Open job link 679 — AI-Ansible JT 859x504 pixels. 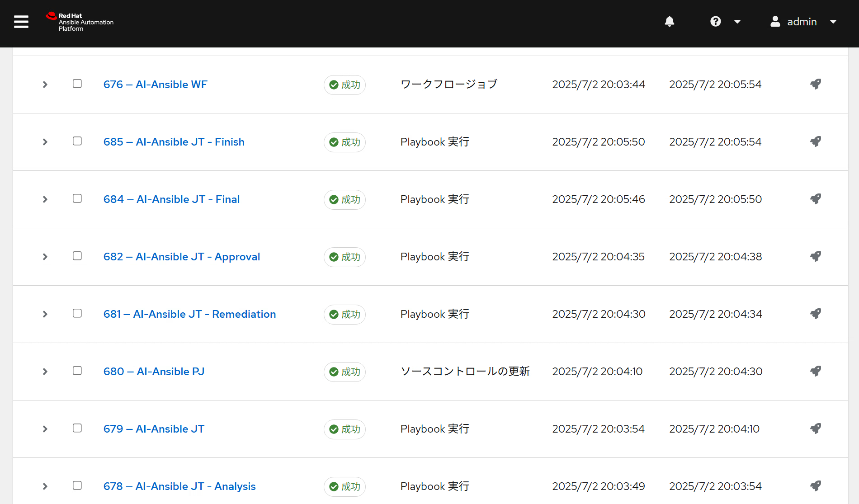[x=154, y=429]
